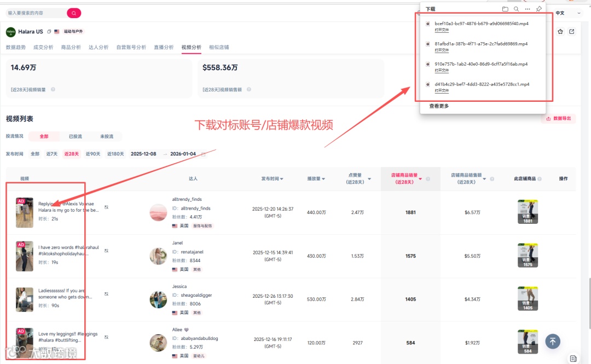Click the US flag next to Halara US
The image size is (591, 364).
56,32
